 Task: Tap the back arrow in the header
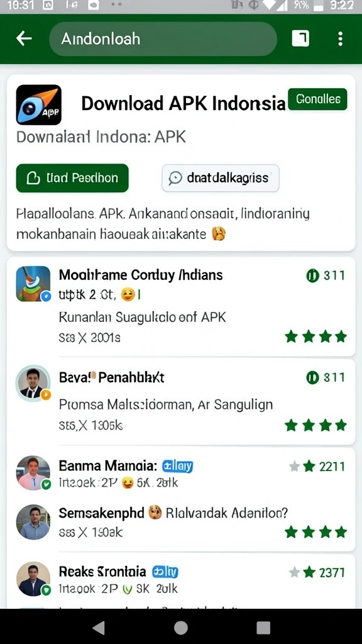click(x=24, y=38)
